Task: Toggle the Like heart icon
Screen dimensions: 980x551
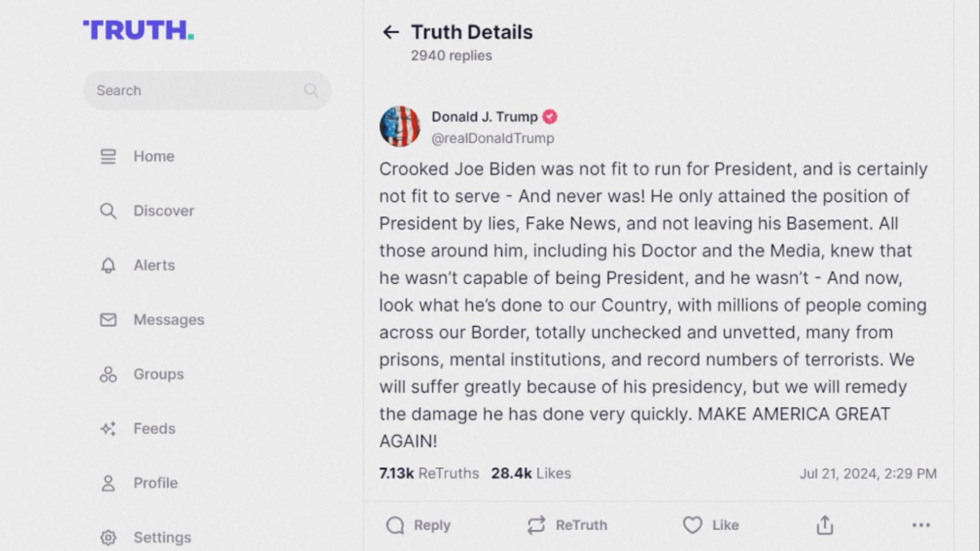Action: tap(692, 525)
